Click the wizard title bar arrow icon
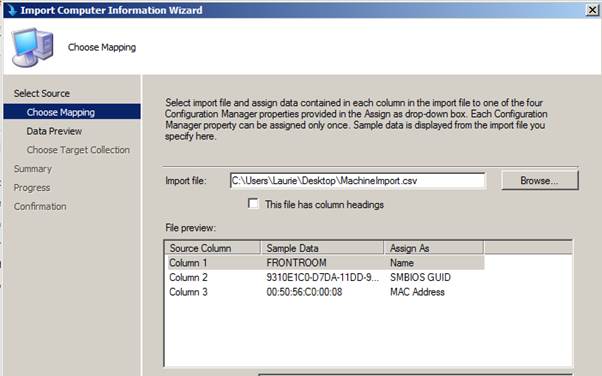This screenshot has height=376, width=602. tap(12, 10)
